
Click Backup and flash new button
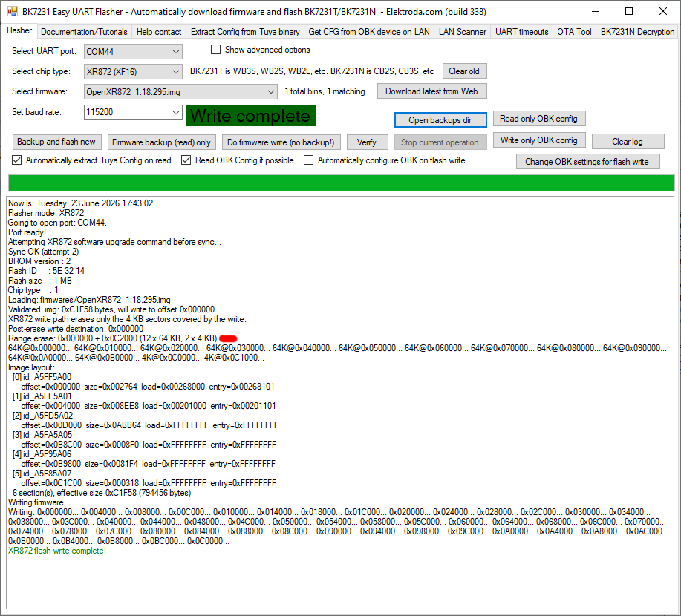click(x=56, y=142)
